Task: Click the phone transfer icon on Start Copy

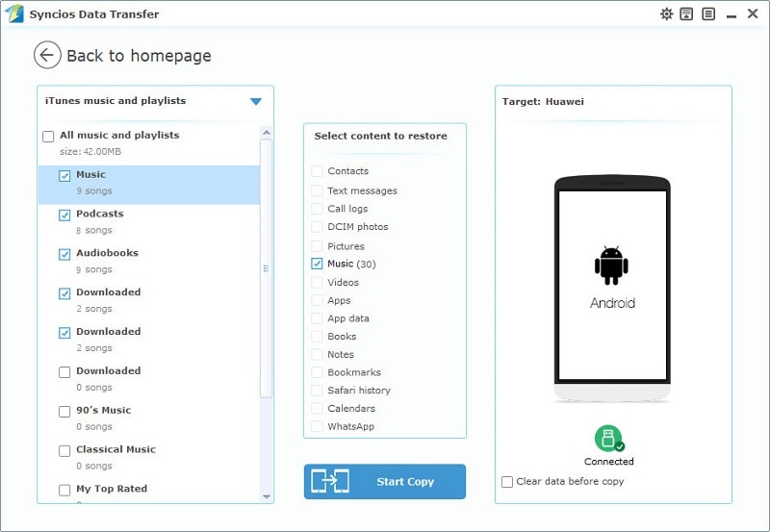Action: pos(330,481)
